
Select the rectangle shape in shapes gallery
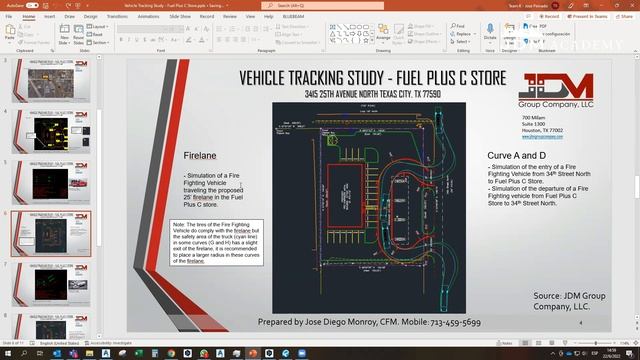353,27
